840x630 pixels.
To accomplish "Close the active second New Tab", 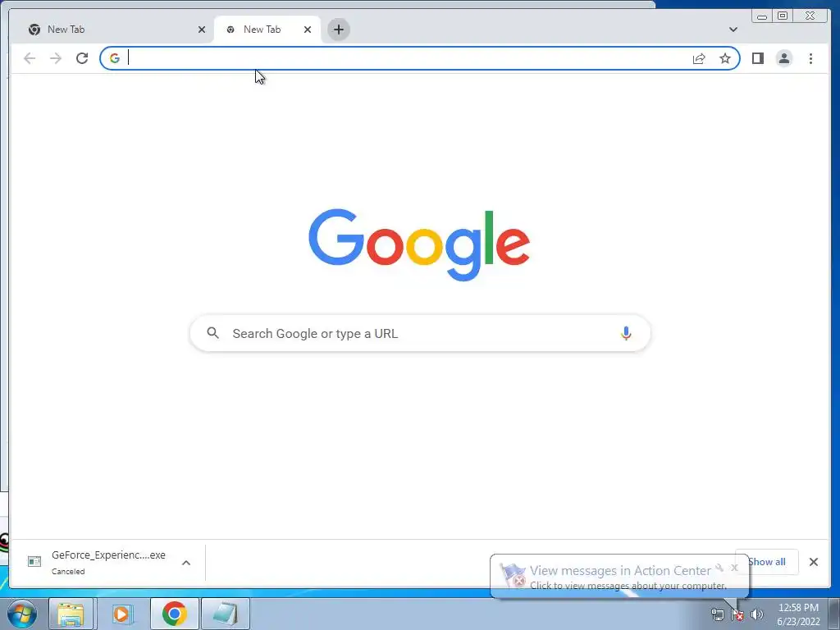I will [308, 30].
